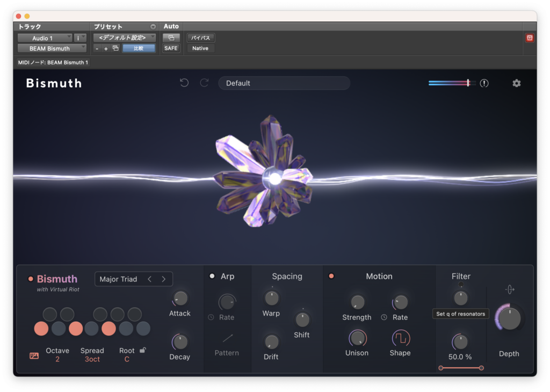Screen dimensions: 550x392
Task: Click the link icon above Depth
Action: (510, 289)
